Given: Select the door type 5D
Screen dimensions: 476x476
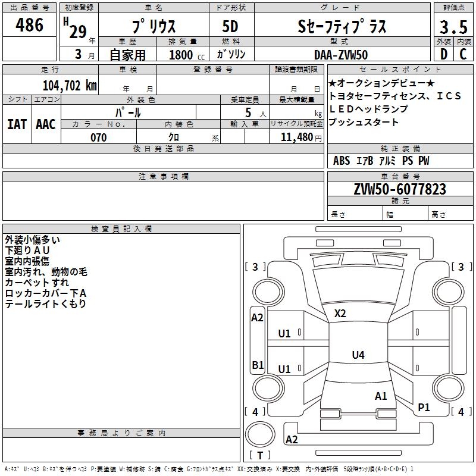Looking at the screenshot, I should 230,26.
